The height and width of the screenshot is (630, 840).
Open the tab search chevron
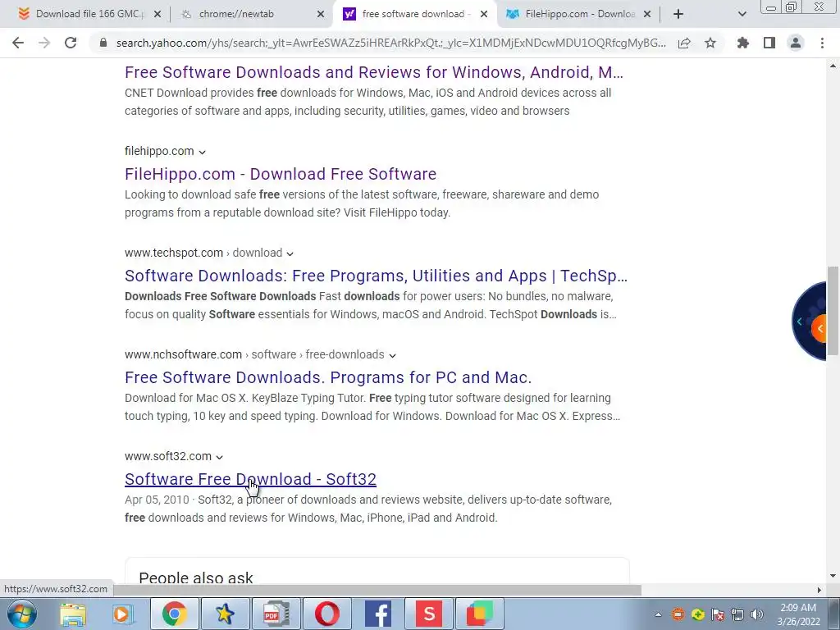(x=742, y=14)
